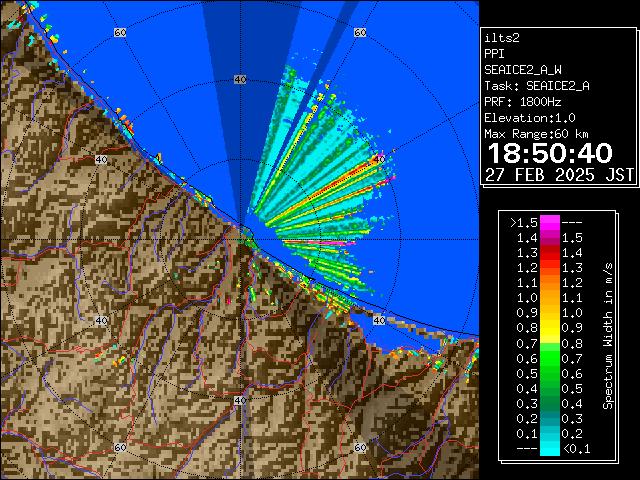
Task: Select the 60 range label in the upper-left ocean
Action: tap(120, 32)
